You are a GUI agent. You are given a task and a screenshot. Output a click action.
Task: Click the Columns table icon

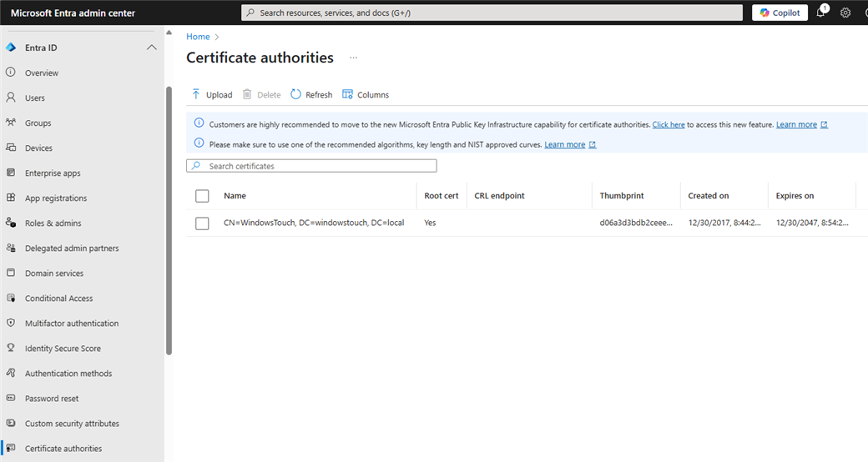click(347, 94)
